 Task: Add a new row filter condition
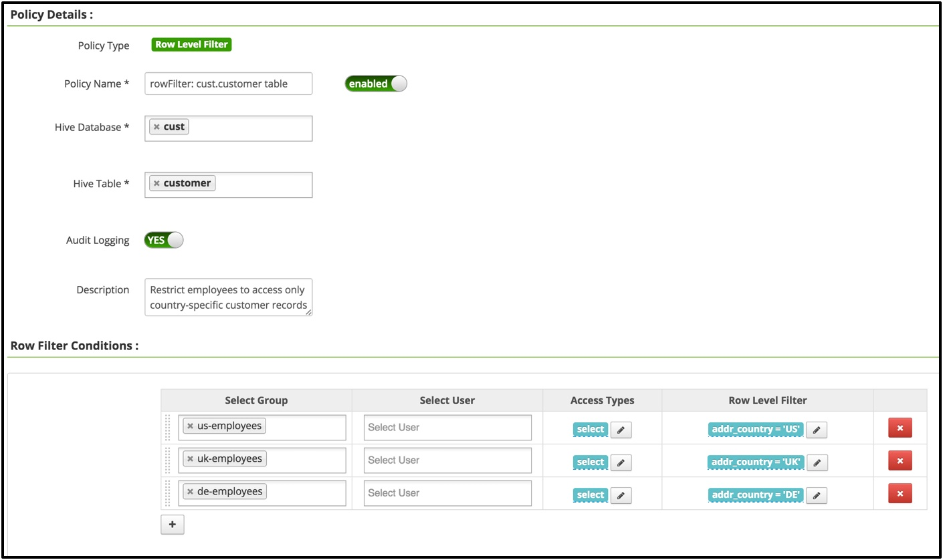click(x=173, y=525)
